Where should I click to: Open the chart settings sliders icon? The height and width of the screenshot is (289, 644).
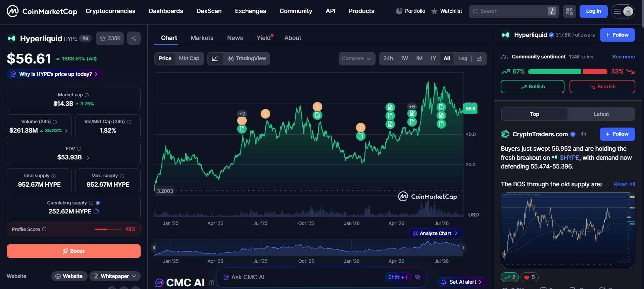click(x=480, y=59)
